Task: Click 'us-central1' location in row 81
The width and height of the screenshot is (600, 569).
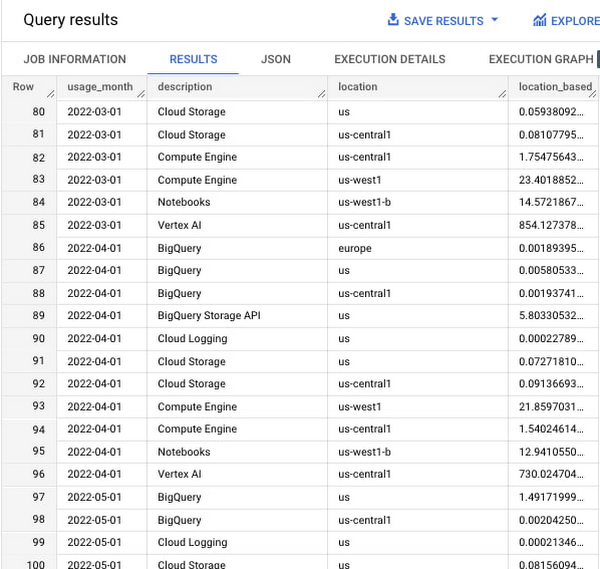Action: 364,135
